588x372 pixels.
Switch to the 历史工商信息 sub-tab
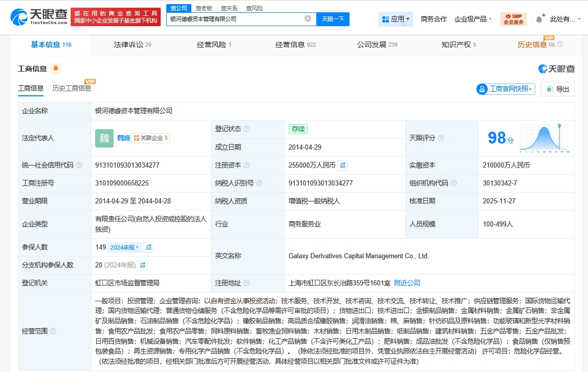coord(72,88)
